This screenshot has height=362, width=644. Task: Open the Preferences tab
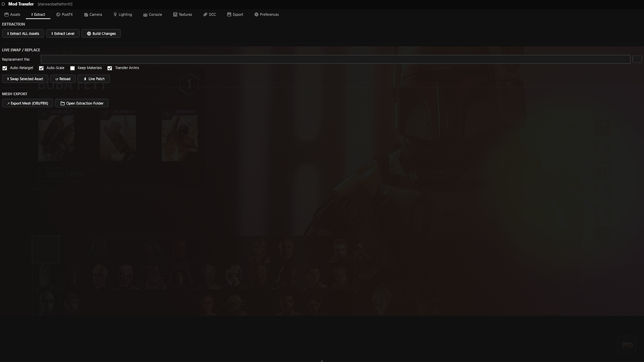click(x=266, y=14)
